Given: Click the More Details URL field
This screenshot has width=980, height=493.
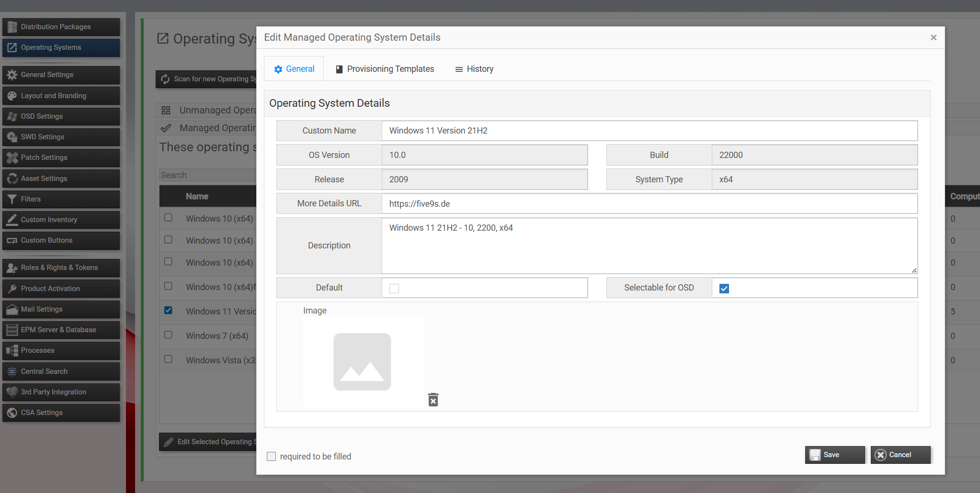Looking at the screenshot, I should pyautogui.click(x=650, y=203).
